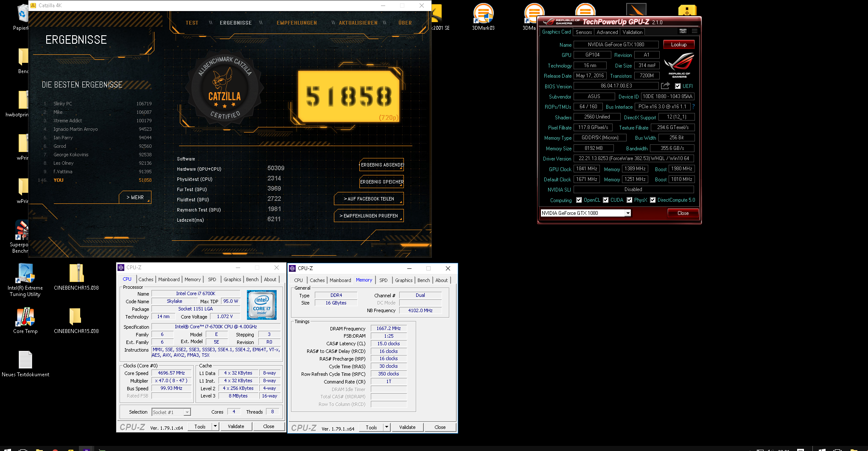Click the 51858 score display

point(349,96)
